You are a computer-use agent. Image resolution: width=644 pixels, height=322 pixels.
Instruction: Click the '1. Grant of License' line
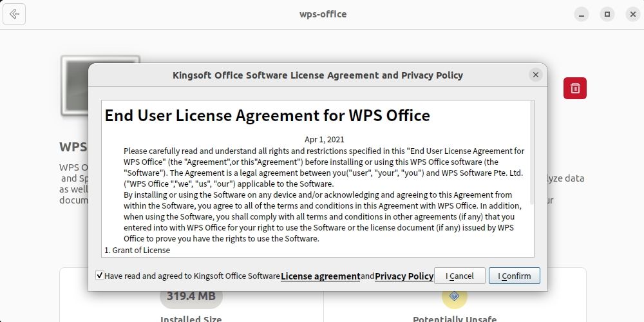pos(137,250)
